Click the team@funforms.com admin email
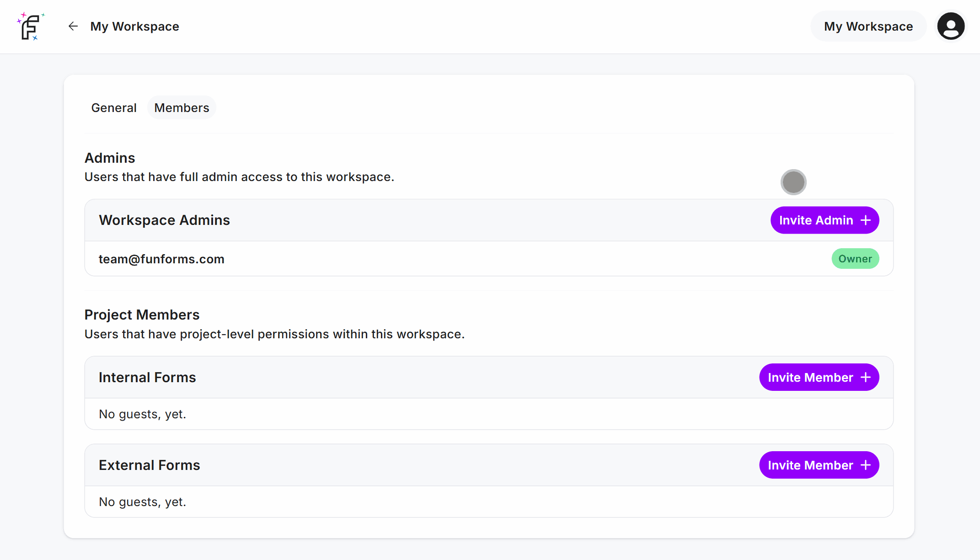 pyautogui.click(x=161, y=259)
